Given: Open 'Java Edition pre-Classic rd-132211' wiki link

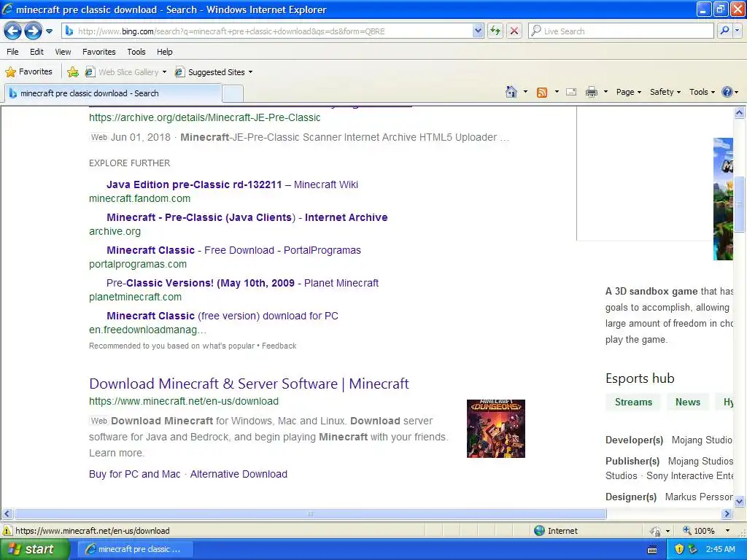Looking at the screenshot, I should pos(232,184).
